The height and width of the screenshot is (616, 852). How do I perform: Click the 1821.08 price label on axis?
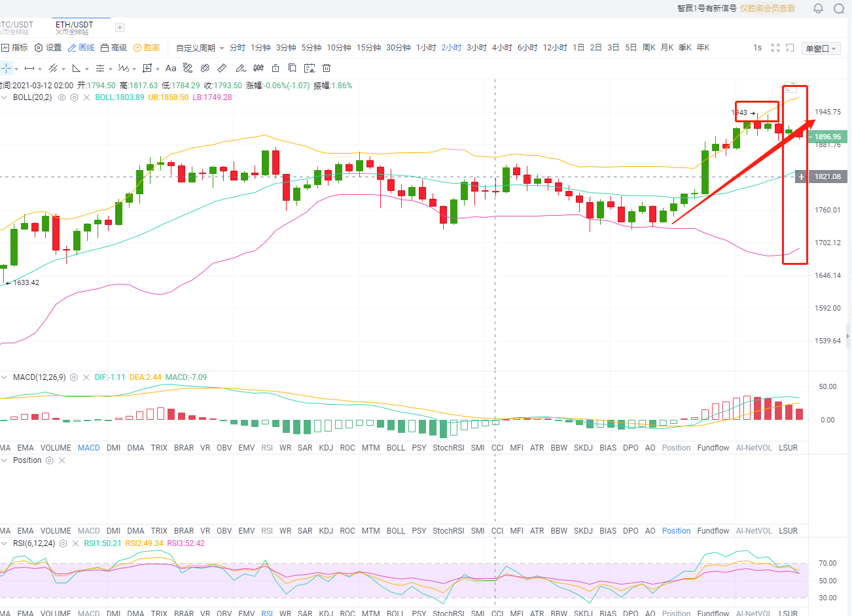point(827,177)
